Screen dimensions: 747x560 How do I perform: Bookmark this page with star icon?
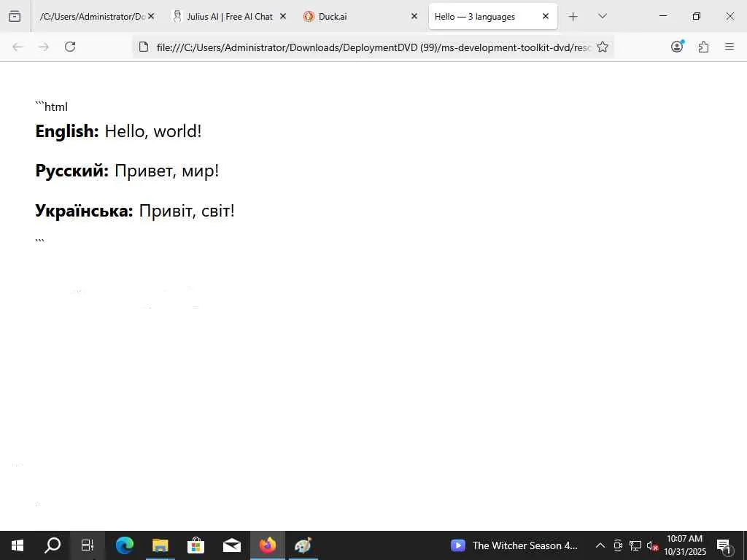pyautogui.click(x=603, y=47)
